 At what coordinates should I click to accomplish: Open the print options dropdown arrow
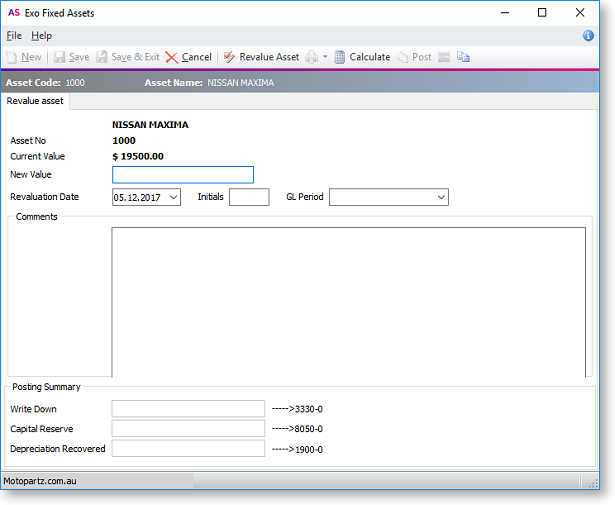tap(325, 57)
